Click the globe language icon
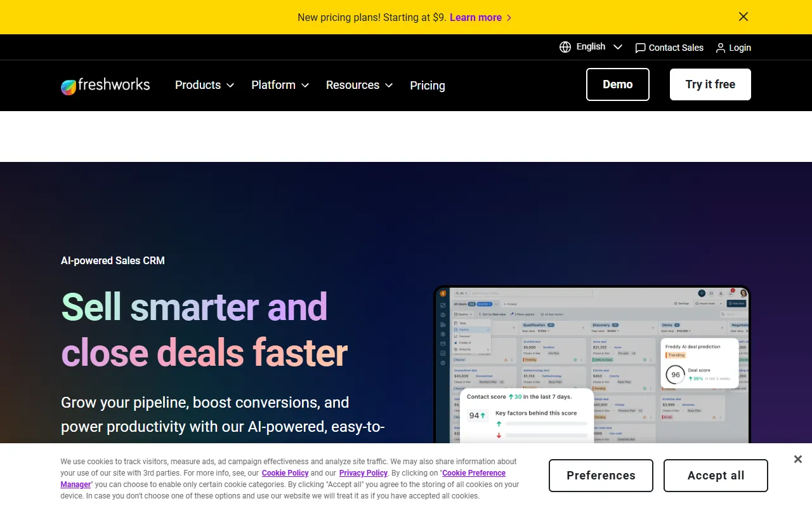The image size is (812, 508). pos(565,47)
